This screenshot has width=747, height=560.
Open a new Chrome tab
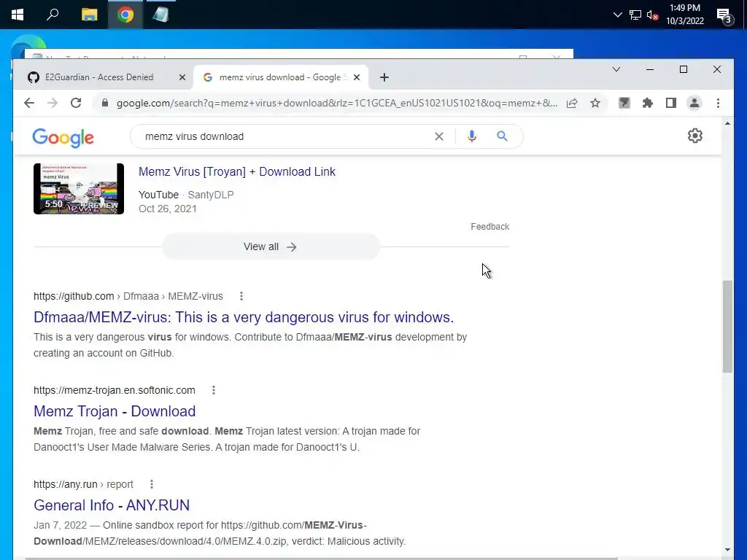click(x=384, y=77)
